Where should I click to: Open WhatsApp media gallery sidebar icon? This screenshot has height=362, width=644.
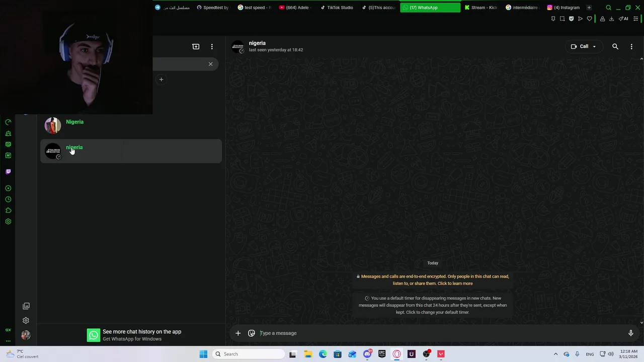point(26,306)
